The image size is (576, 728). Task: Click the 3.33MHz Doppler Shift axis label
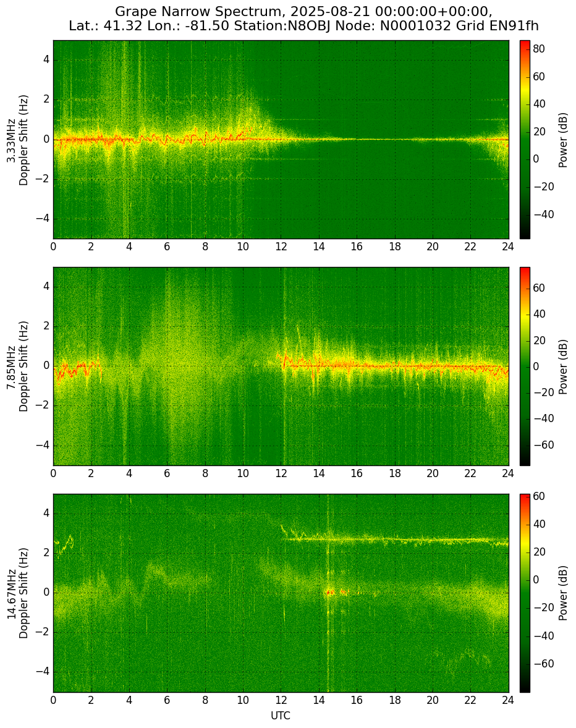tap(18, 140)
